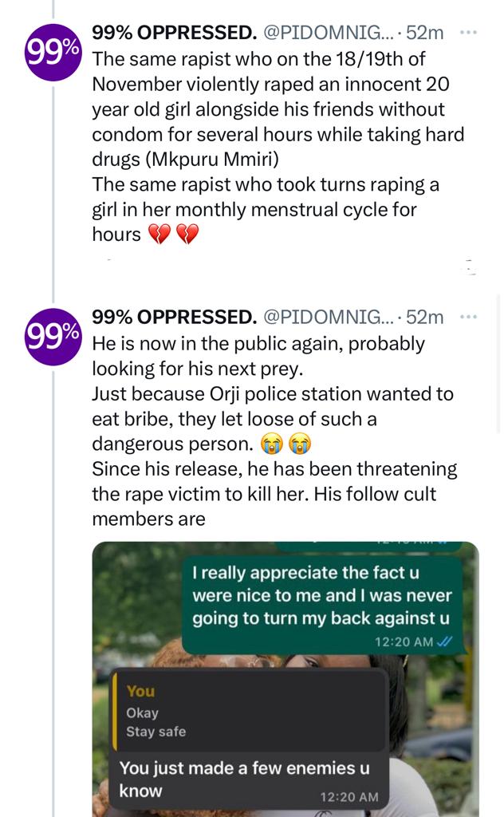Select the "You just made a few enemies" message
Viewport: 504px width, 817px height.
(x=247, y=778)
